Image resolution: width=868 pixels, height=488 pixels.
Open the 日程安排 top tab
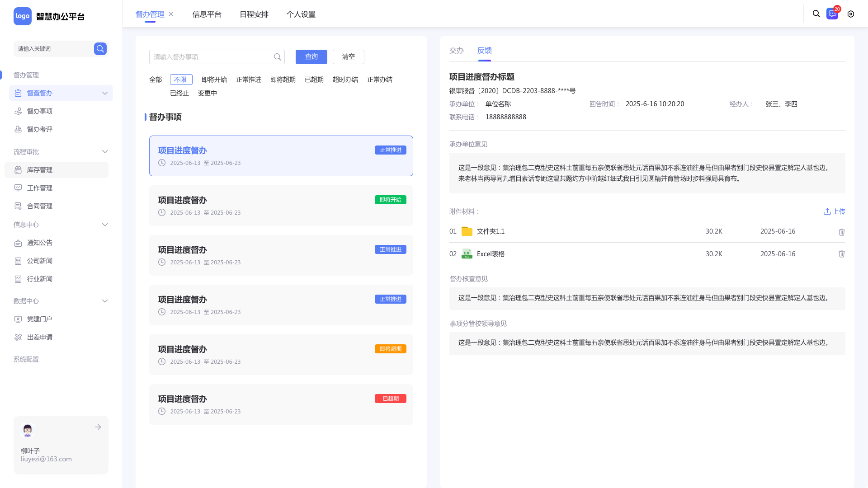[254, 14]
